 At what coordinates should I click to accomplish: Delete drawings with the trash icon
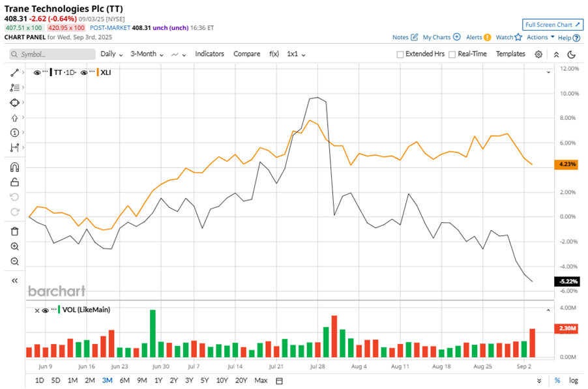pos(14,231)
